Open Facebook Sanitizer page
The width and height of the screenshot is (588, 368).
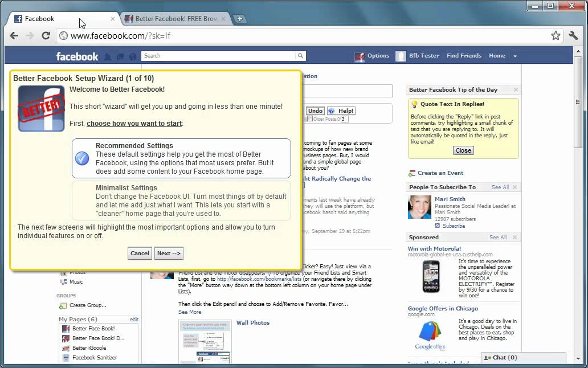(x=95, y=358)
